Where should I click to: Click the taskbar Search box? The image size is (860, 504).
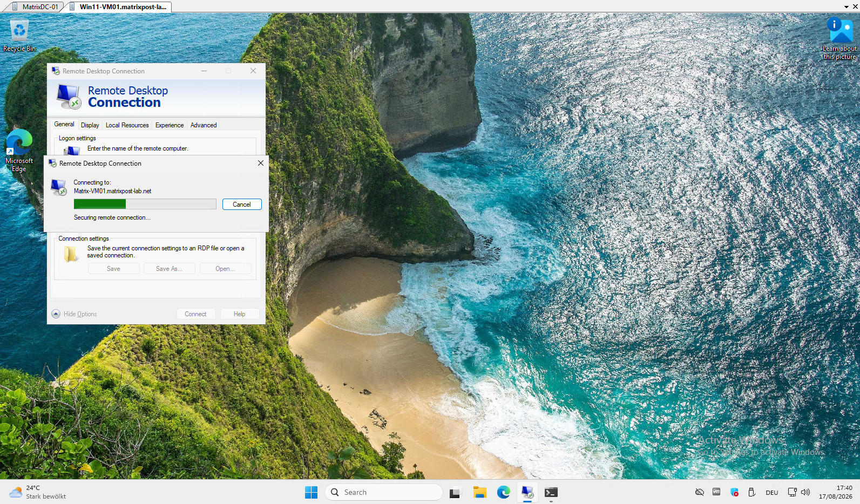coord(384,492)
